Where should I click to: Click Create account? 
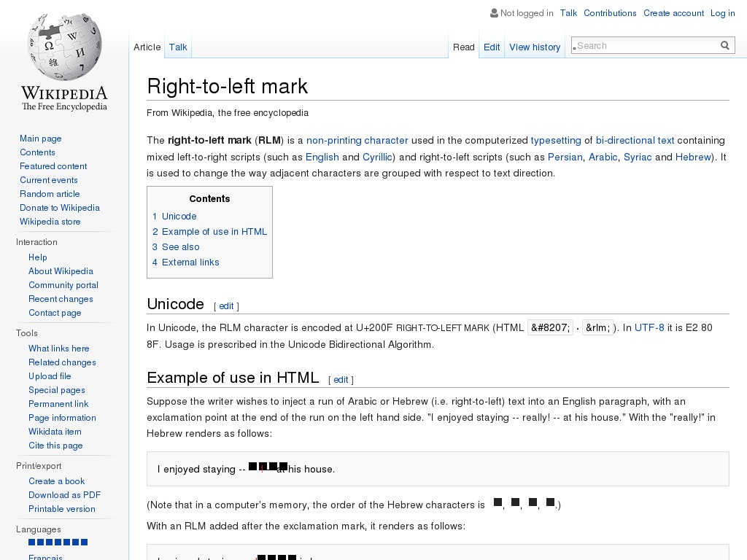click(x=673, y=13)
